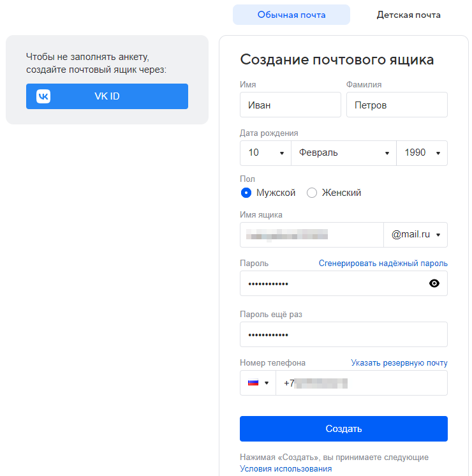Click Указать резервную почту link
Viewport: 472px width, 476px height.
click(399, 363)
